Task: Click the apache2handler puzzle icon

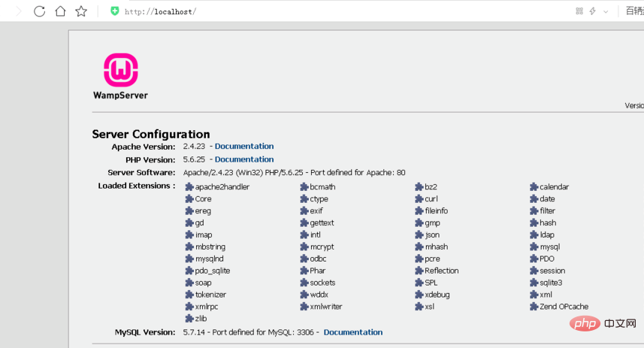Action: pyautogui.click(x=189, y=187)
